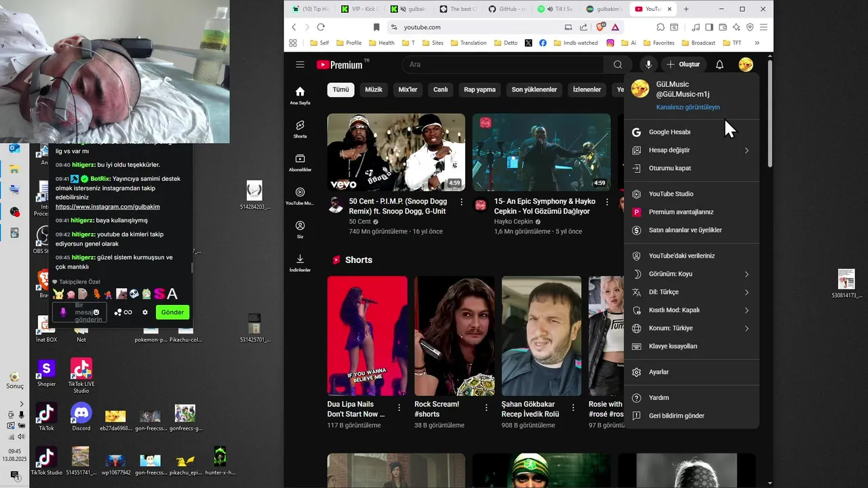Viewport: 868px width, 488px height.
Task: Open Satın alınanlar ve üyelikler entry
Action: click(x=691, y=230)
